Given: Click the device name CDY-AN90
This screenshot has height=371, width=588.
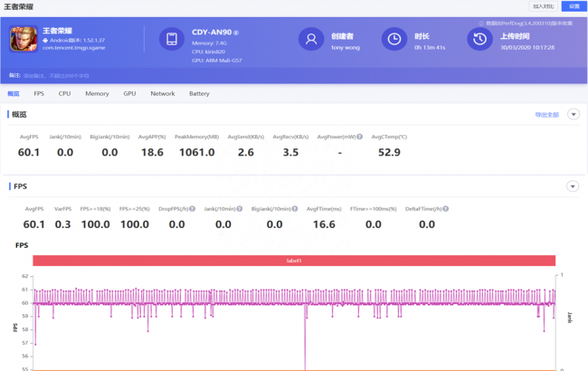Looking at the screenshot, I should (x=212, y=33).
